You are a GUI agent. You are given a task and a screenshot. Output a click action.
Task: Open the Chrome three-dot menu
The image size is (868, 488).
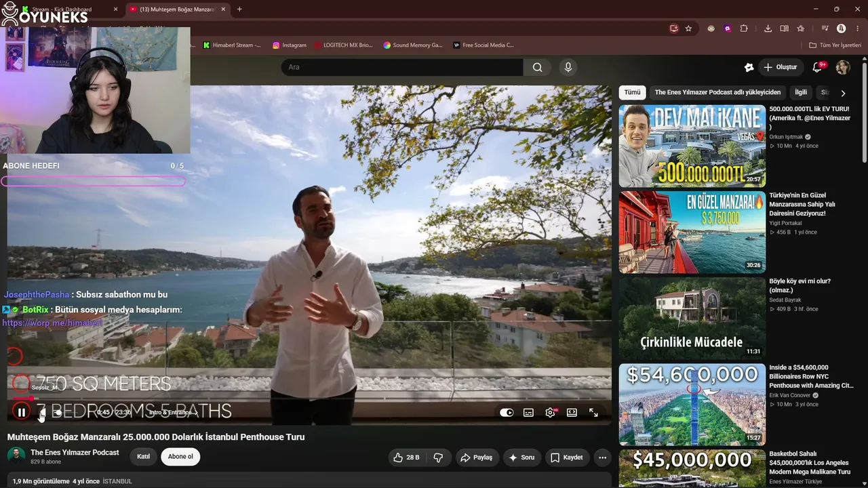pos(856,28)
